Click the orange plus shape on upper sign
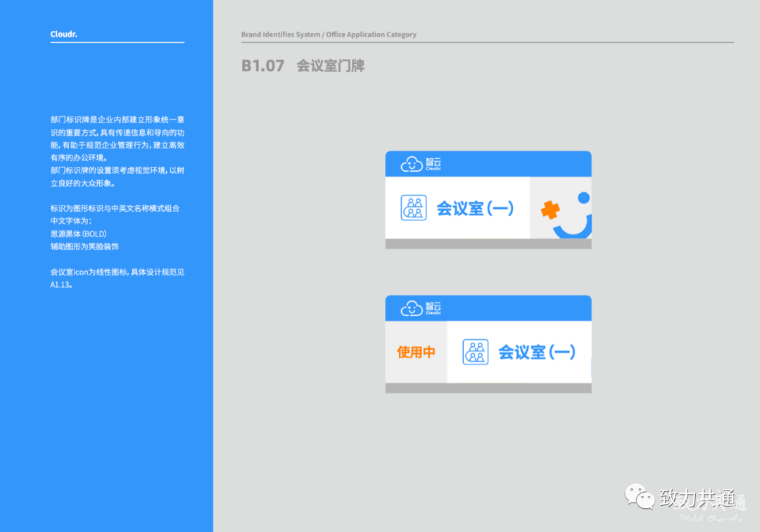 click(550, 210)
